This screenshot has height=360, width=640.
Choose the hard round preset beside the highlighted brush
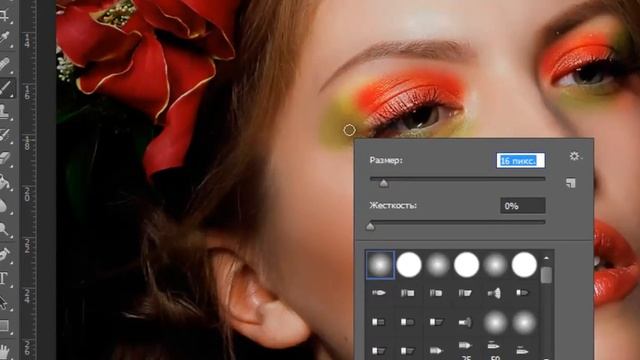point(409,265)
